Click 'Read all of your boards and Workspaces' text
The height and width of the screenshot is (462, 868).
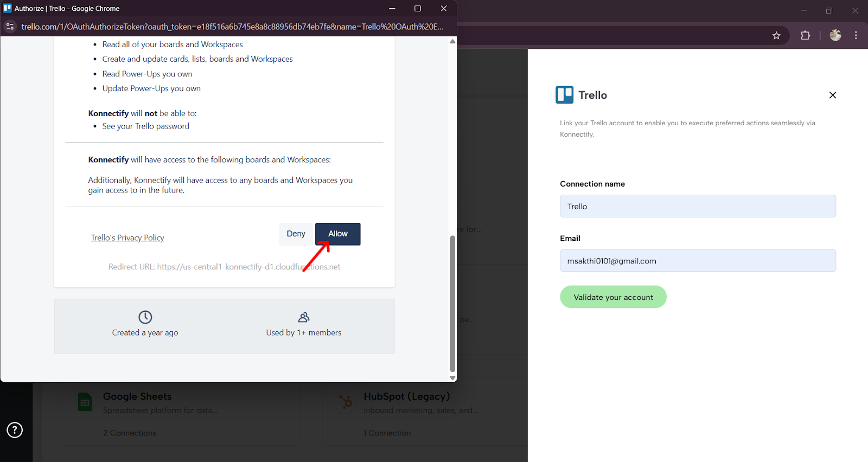[x=173, y=44]
